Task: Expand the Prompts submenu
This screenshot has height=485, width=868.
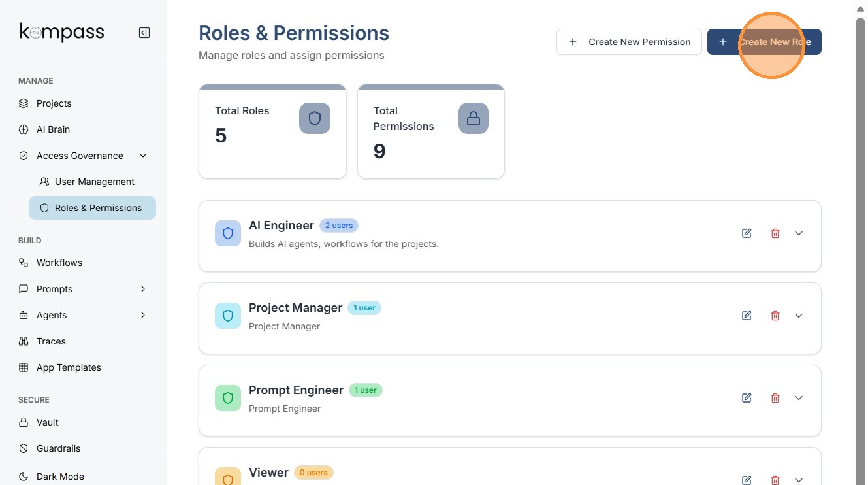Action: 143,289
